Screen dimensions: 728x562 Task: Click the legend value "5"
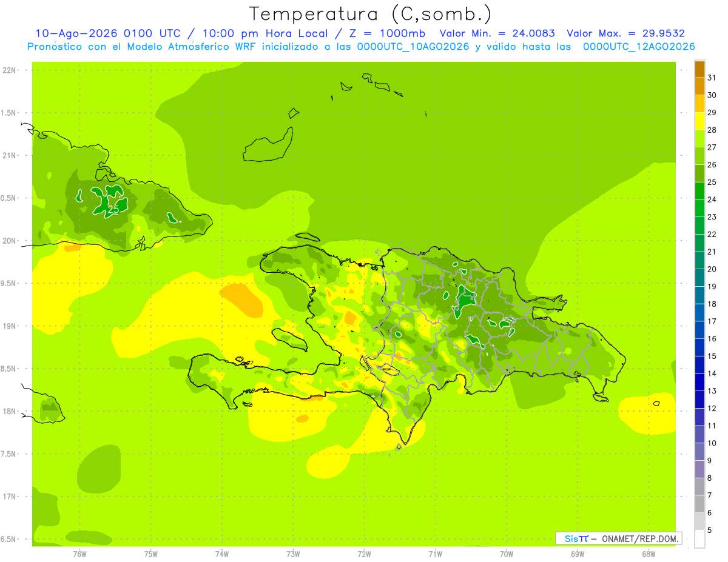coord(710,530)
